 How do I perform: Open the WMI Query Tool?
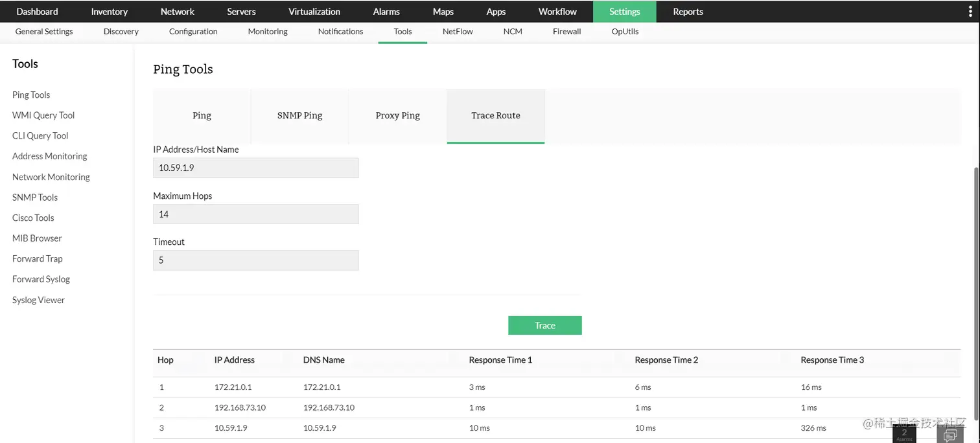click(43, 115)
